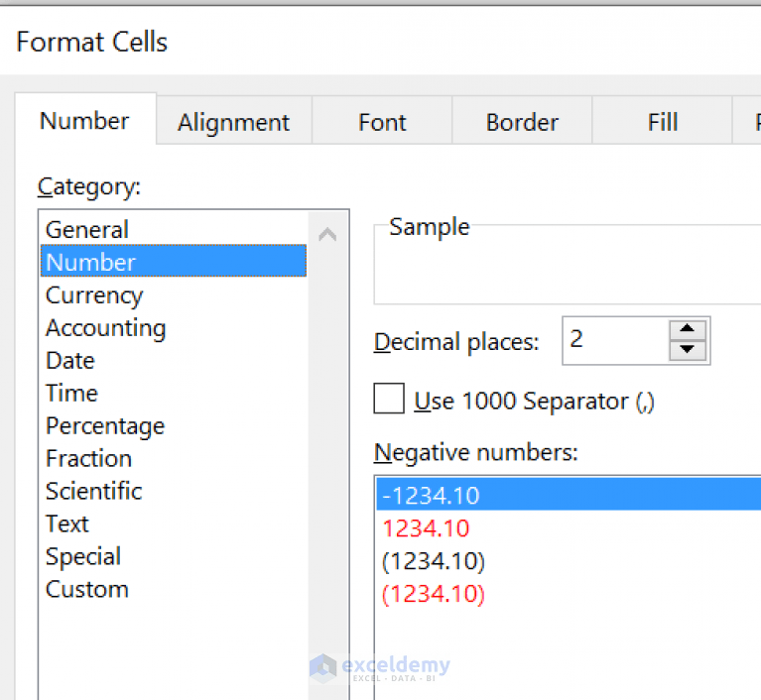Select the Fill tab
The width and height of the screenshot is (761, 700).
[x=662, y=123]
